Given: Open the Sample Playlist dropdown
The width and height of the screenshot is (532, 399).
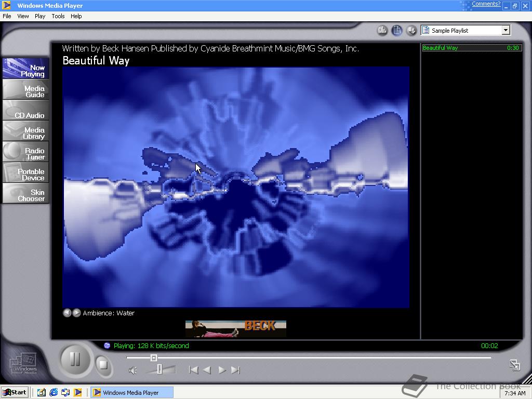Looking at the screenshot, I should point(506,30).
